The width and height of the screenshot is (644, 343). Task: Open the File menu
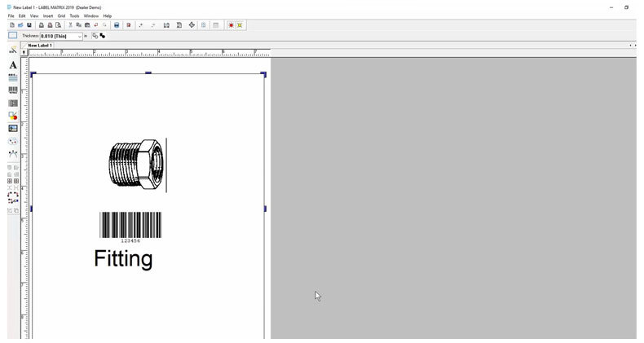click(11, 16)
